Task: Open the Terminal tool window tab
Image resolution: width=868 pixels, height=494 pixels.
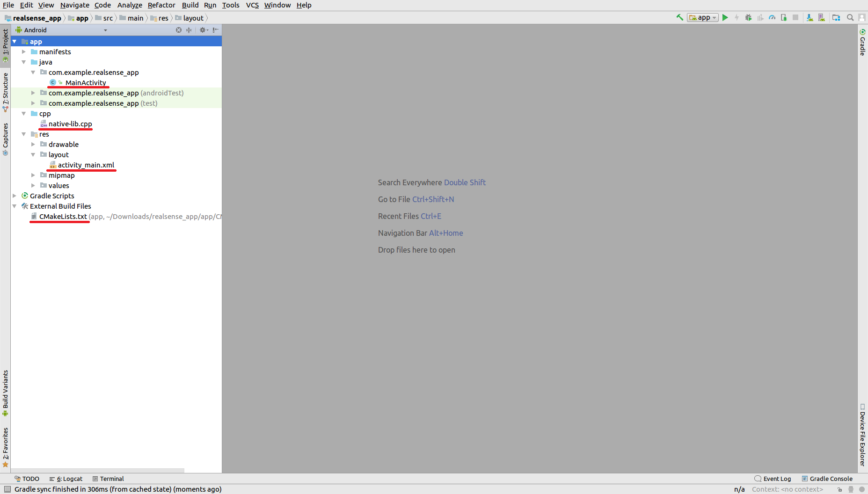Action: tap(108, 479)
